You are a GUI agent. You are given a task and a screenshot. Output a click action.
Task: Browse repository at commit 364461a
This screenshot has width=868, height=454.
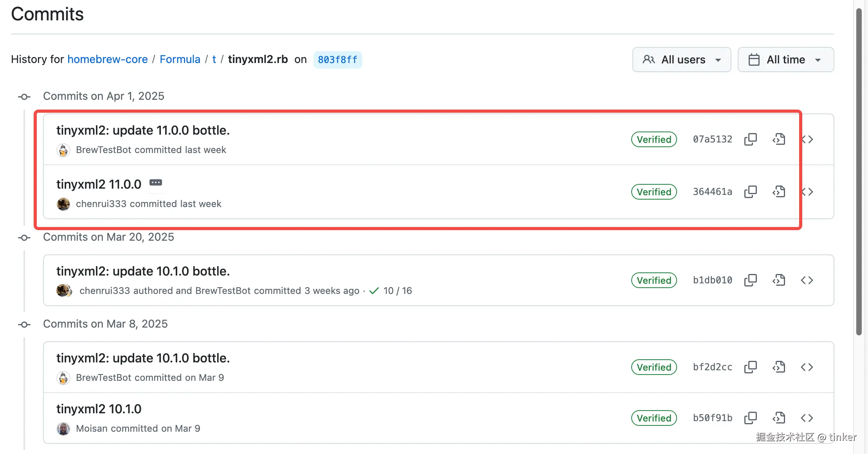807,192
